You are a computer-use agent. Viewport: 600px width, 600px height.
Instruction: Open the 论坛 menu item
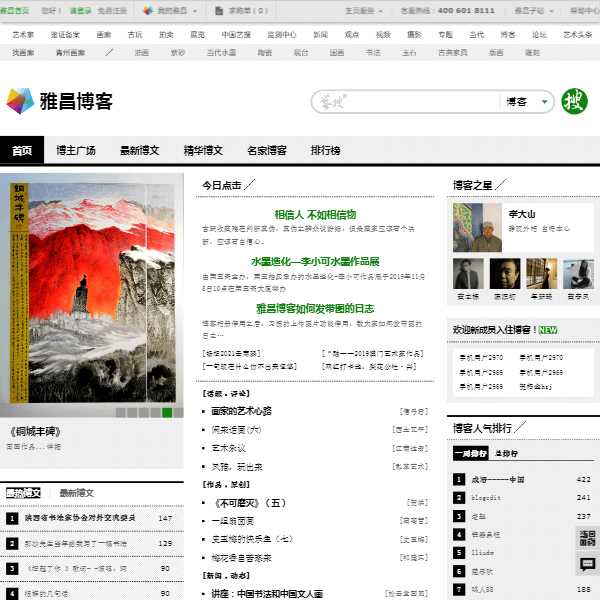tap(539, 35)
